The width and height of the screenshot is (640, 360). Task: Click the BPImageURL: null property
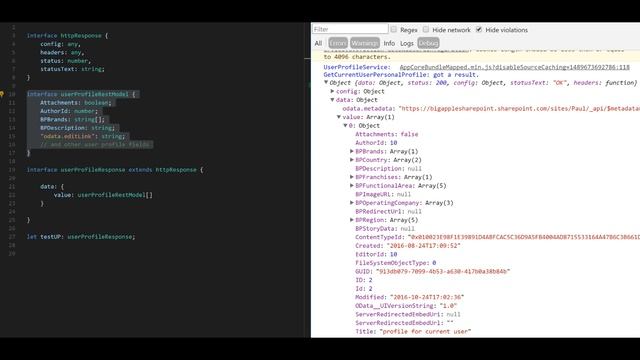click(383, 194)
